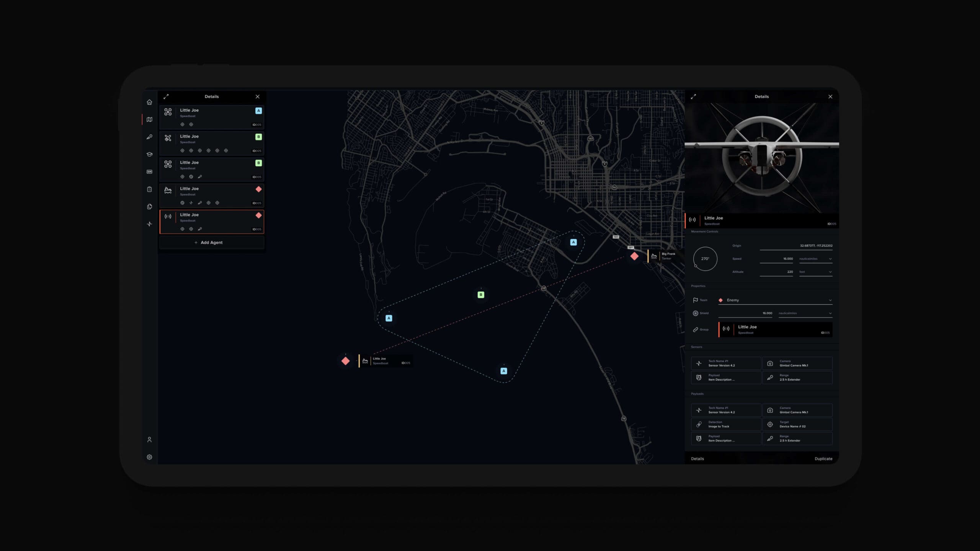The width and height of the screenshot is (980, 551).
Task: Open the clipboard sidebar icon
Action: [x=149, y=189]
